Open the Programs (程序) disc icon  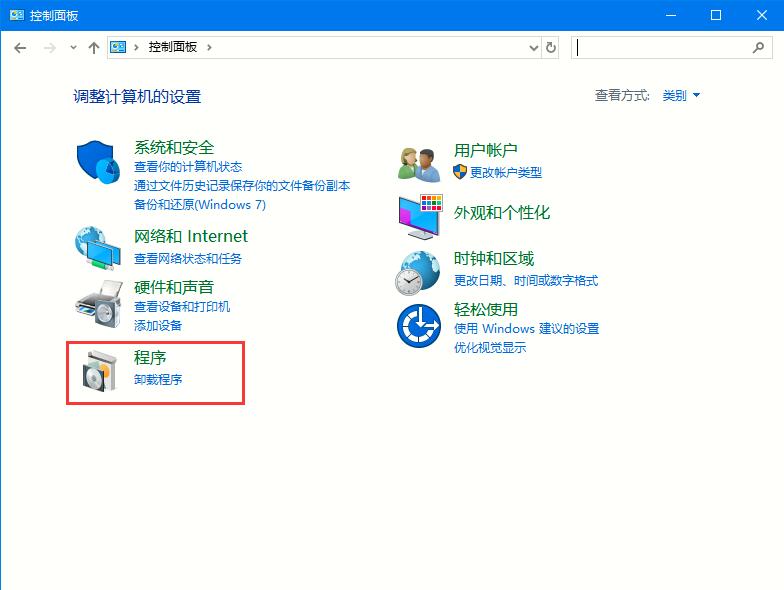[99, 371]
